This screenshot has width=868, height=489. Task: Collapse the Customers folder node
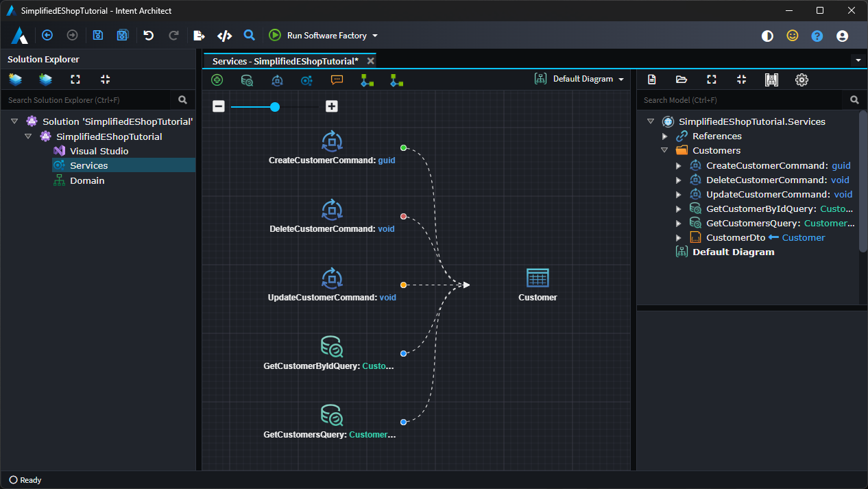coord(664,150)
